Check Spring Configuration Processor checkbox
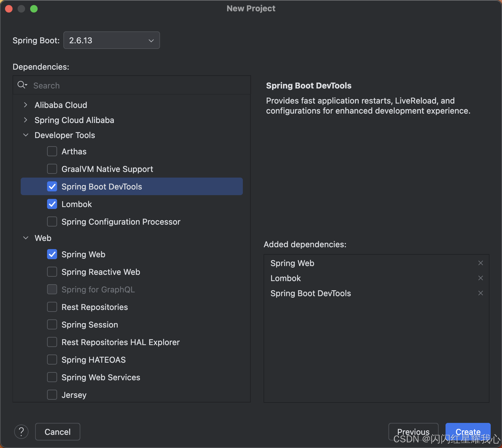This screenshot has height=448, width=502. (x=52, y=221)
